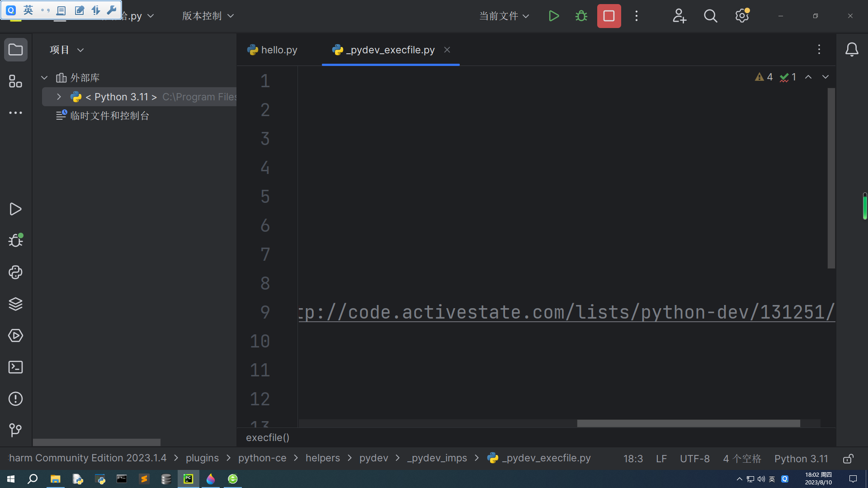868x488 pixels.
Task: Open the Notifications bell panel
Action: (852, 49)
